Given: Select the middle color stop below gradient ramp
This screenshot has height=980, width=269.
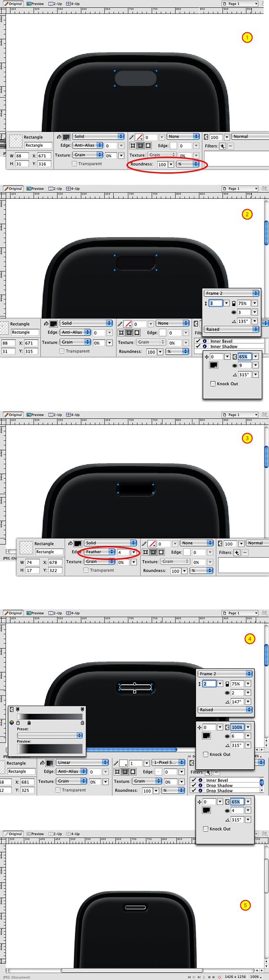Looking at the screenshot, I should tap(29, 722).
